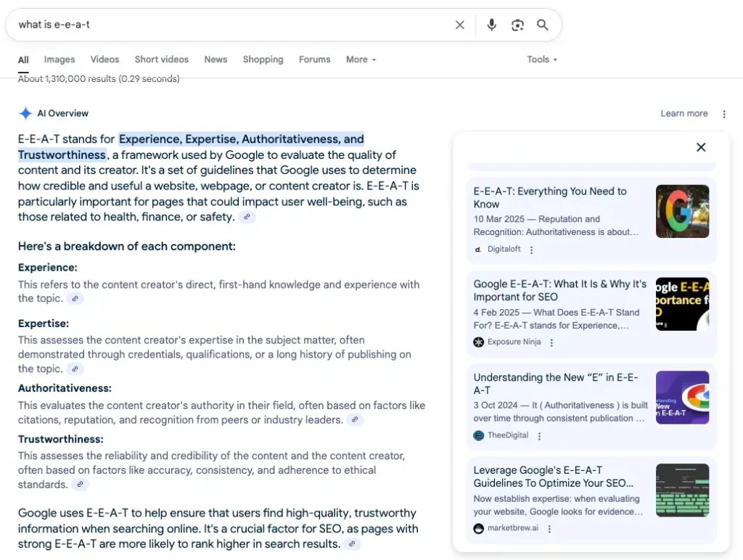The height and width of the screenshot is (560, 743).
Task: Open source link icon under Expertise section
Action: [75, 368]
